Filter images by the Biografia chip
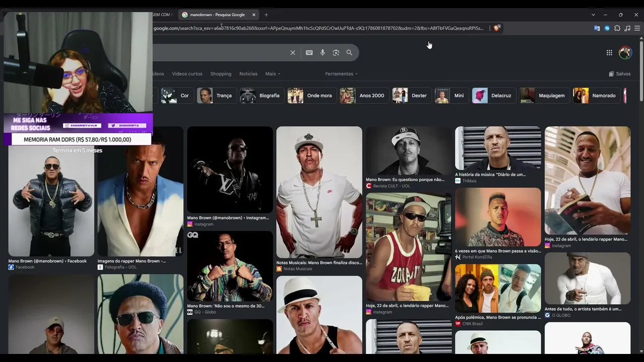Screen dimensions: 644x362 (x=261, y=96)
